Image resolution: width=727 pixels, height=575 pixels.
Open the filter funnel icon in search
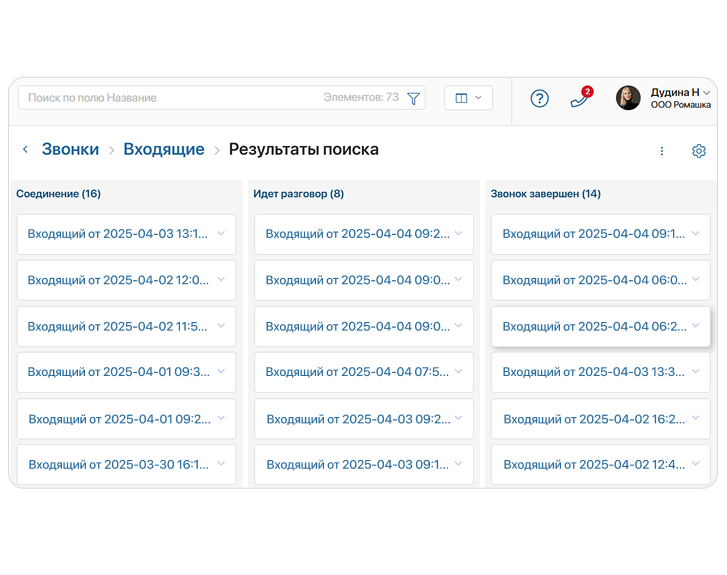413,98
